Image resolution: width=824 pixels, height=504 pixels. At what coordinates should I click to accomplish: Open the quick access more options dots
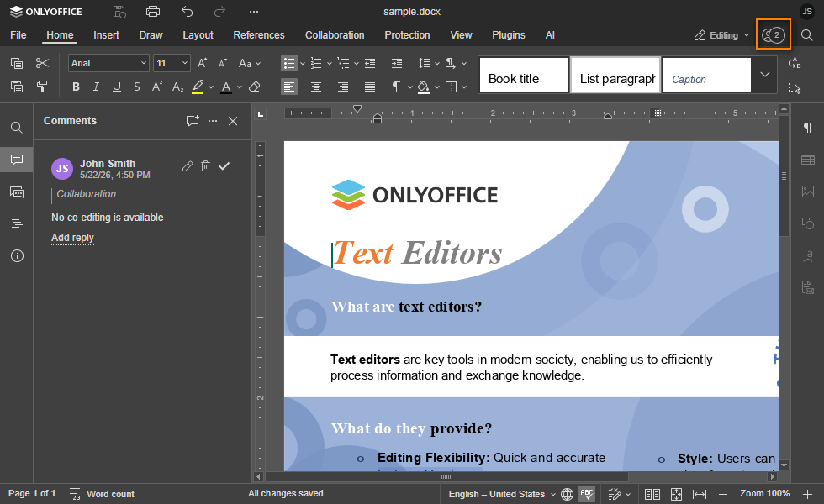pyautogui.click(x=254, y=12)
